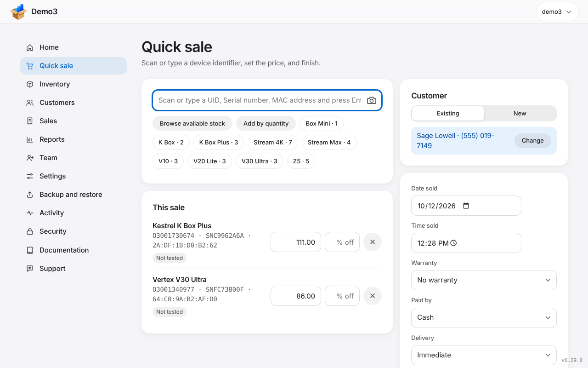Click the Customers people icon

point(30,103)
